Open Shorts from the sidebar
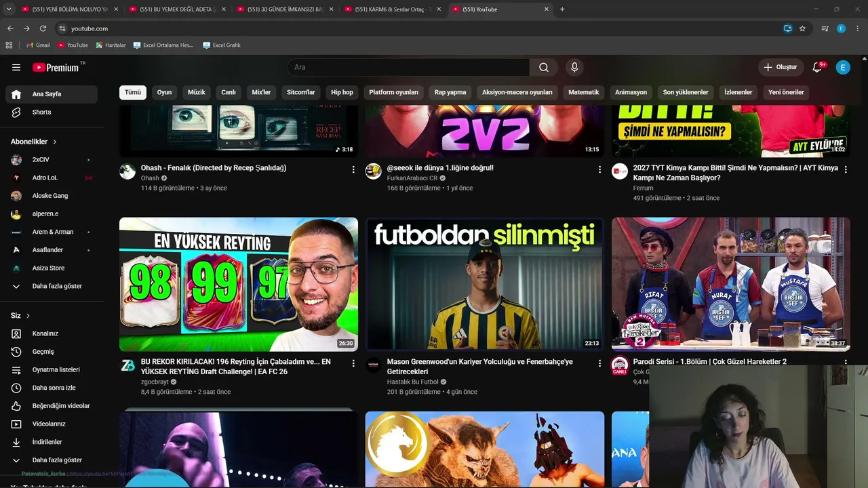This screenshot has width=868, height=488. pos(52,112)
